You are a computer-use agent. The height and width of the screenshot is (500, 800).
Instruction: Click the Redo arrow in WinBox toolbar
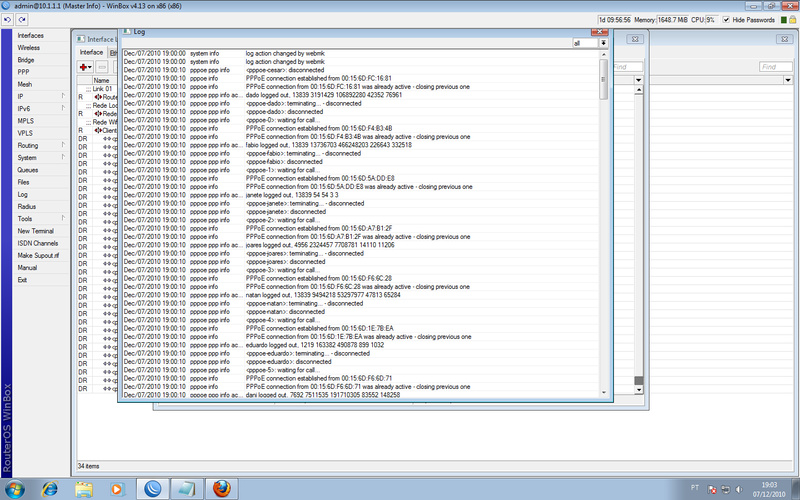pyautogui.click(x=22, y=19)
